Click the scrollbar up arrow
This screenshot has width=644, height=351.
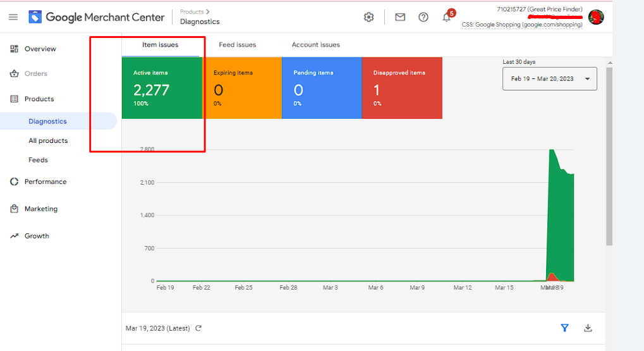point(610,63)
